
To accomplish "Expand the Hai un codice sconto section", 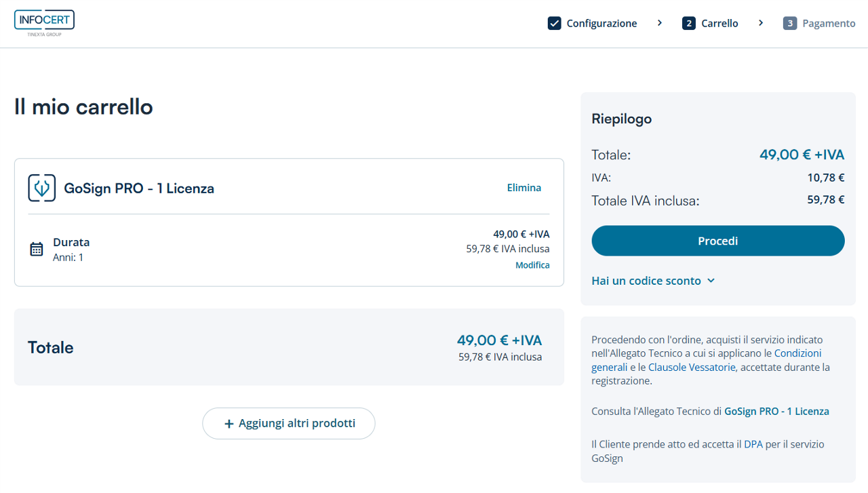I will click(646, 281).
